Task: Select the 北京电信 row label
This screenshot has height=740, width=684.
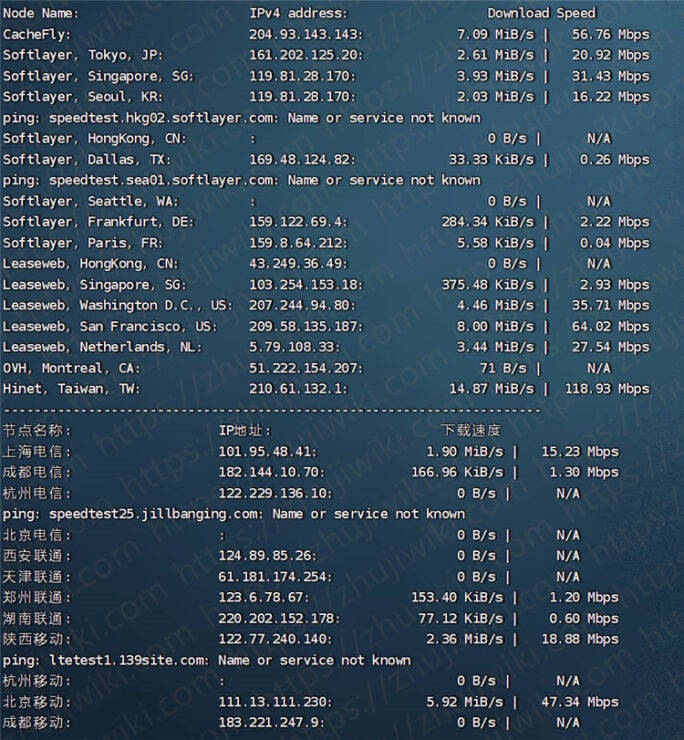Action: coord(37,535)
